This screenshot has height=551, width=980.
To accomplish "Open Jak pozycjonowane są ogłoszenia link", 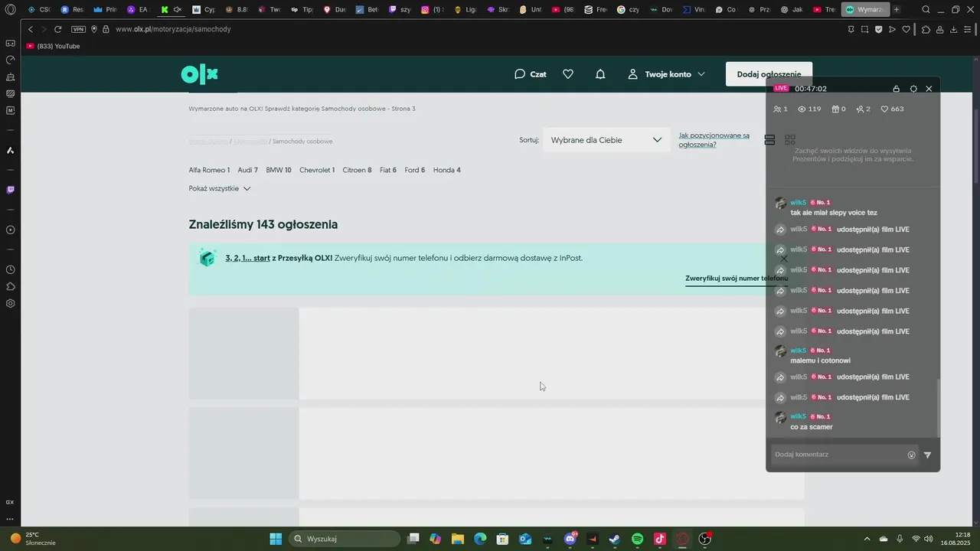I will [714, 140].
